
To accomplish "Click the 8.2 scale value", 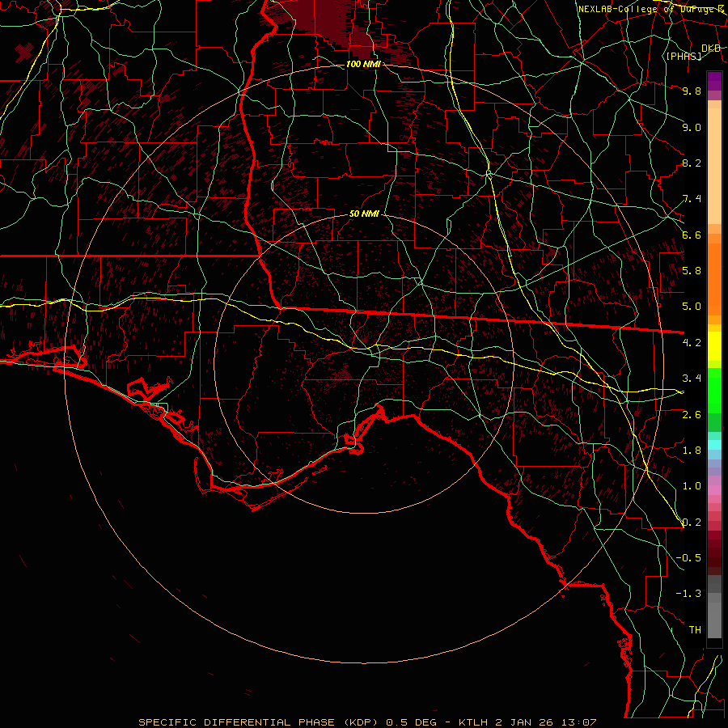I will (692, 163).
